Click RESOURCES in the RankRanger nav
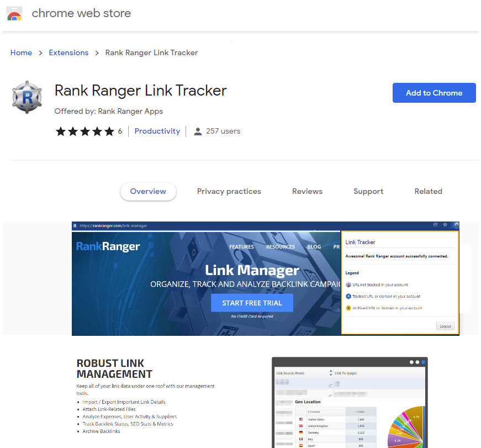 (x=281, y=247)
